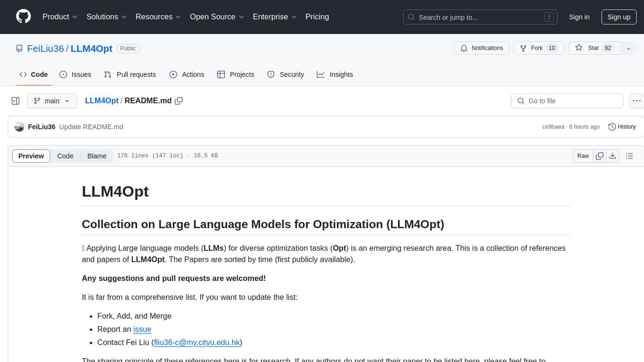Switch to the Security tab
Screen dimensions: 644x362
coord(286,74)
